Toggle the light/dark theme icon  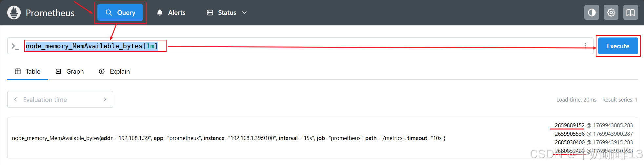tap(592, 12)
